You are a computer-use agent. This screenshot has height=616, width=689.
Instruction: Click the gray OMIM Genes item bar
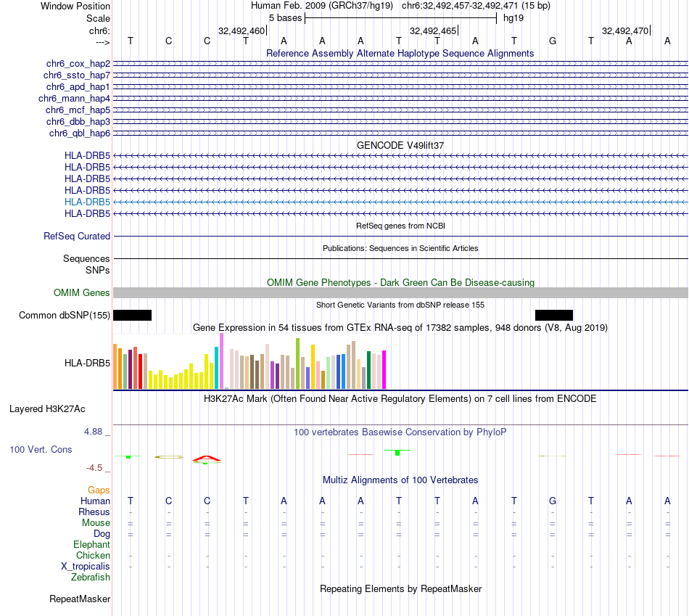[400, 293]
